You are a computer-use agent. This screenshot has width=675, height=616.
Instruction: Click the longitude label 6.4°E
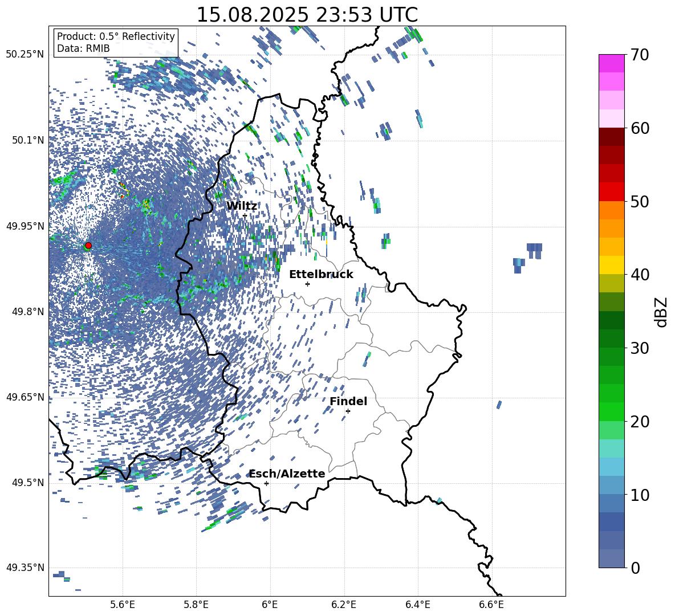(417, 605)
